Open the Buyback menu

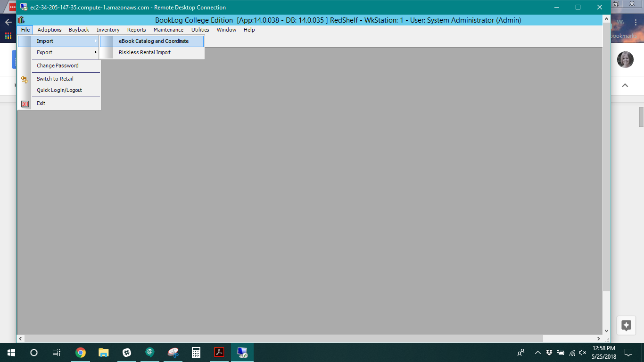[x=79, y=30]
